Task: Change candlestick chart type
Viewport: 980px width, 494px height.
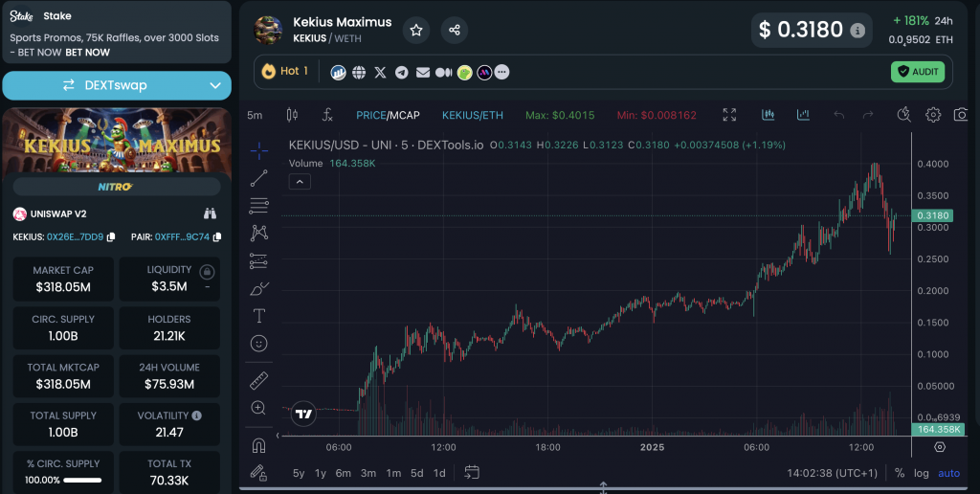Action: 292,115
